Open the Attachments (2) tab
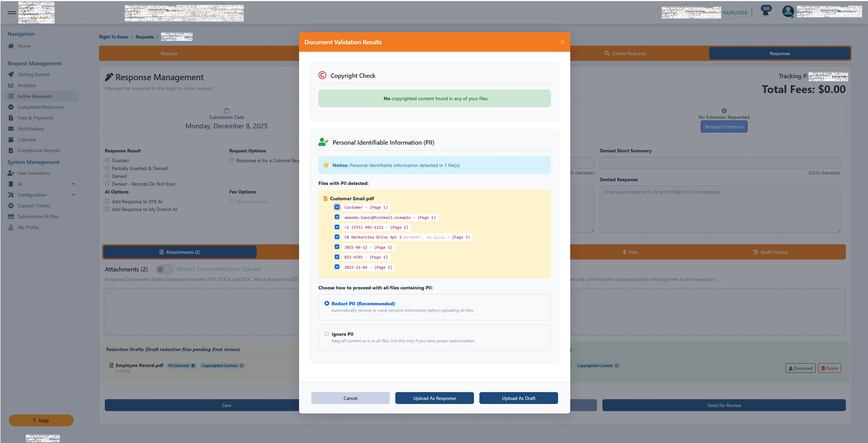Image resolution: width=868 pixels, height=443 pixels. [180, 252]
